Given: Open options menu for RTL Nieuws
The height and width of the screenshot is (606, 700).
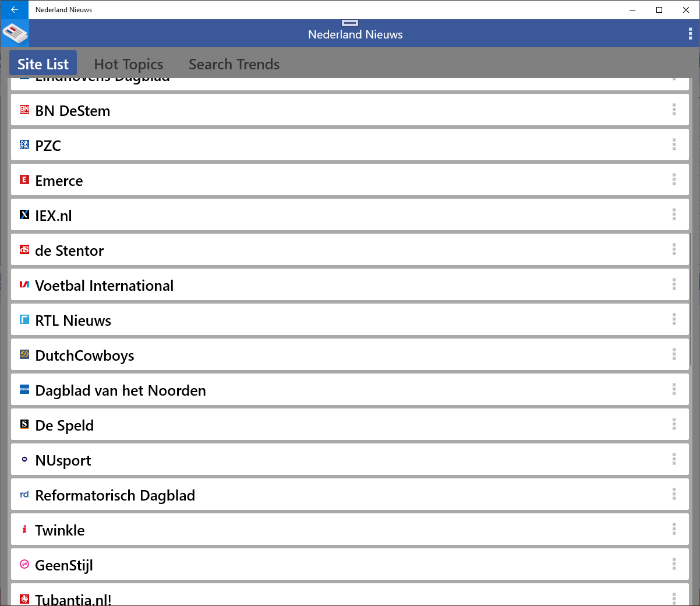Looking at the screenshot, I should (x=674, y=319).
